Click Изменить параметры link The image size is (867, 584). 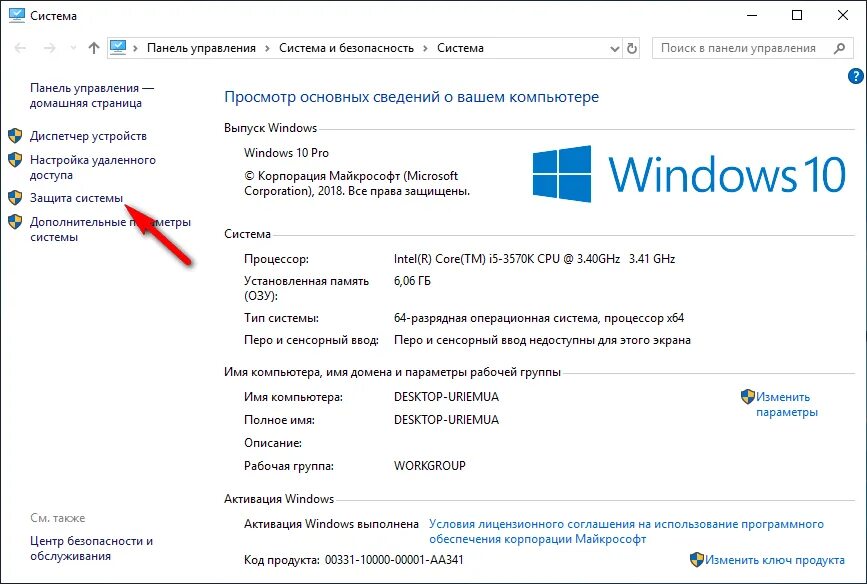pos(787,404)
